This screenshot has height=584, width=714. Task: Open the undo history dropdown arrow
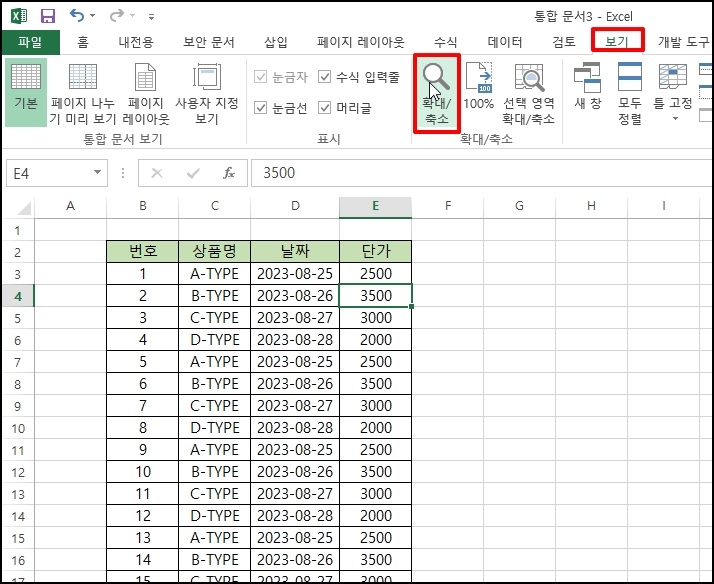pyautogui.click(x=92, y=16)
